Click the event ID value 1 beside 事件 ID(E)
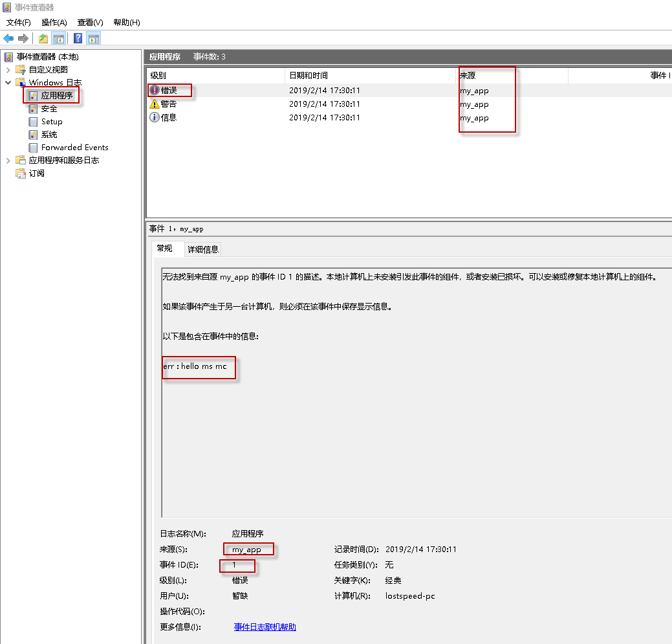672x644 pixels. tap(234, 564)
